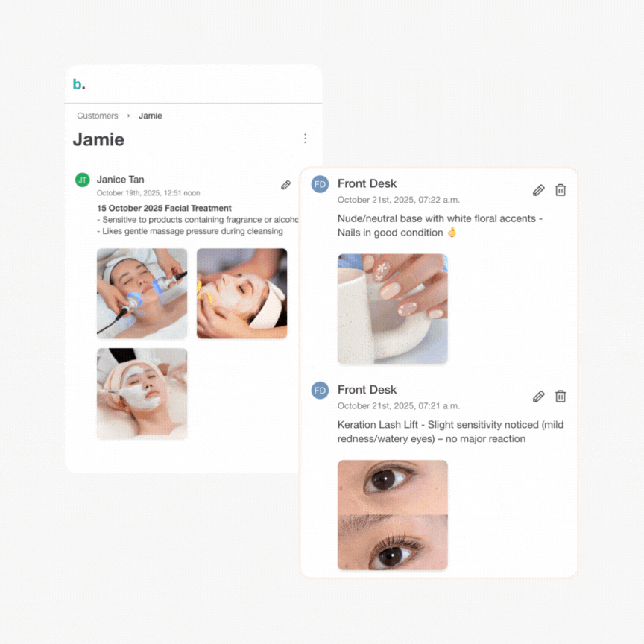Click the Front Desk name on nail note

[367, 183]
